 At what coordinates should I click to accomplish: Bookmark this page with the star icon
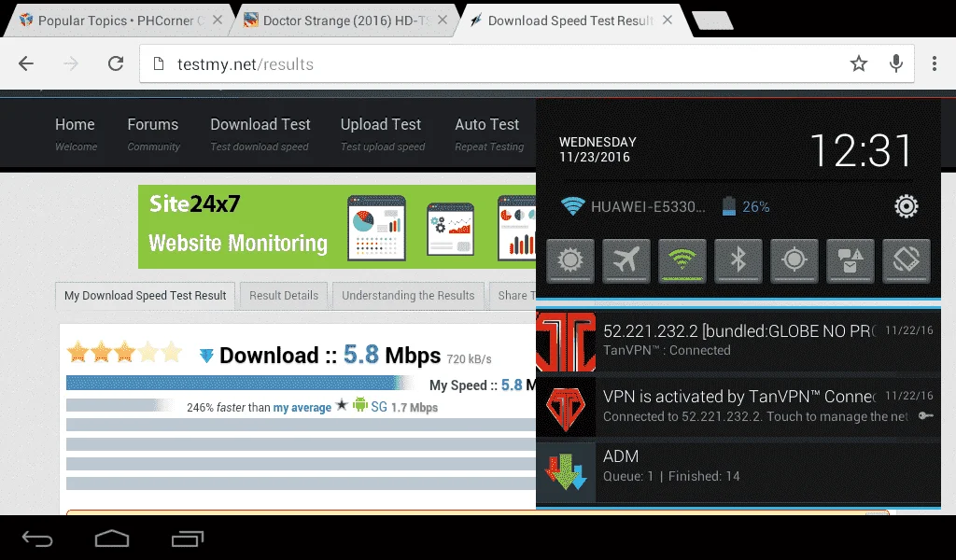[x=859, y=63]
